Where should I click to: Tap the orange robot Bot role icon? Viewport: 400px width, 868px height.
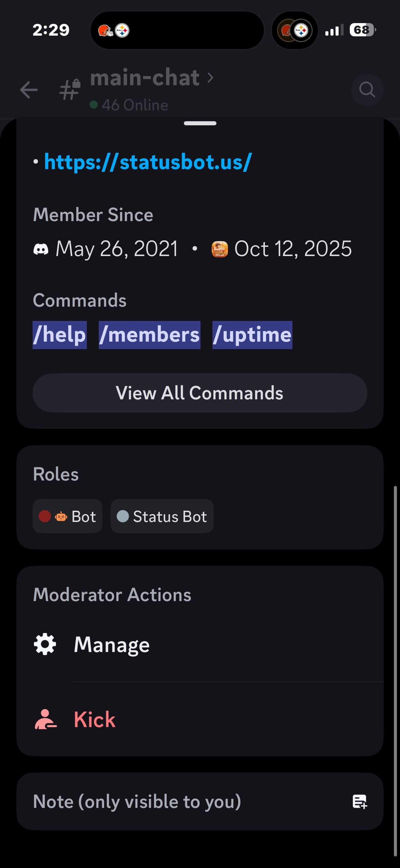click(x=61, y=517)
